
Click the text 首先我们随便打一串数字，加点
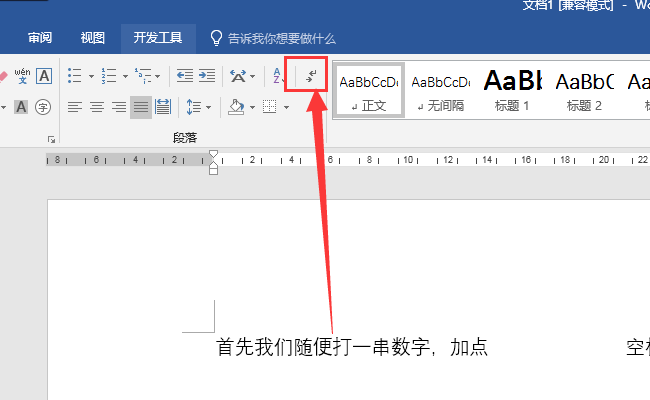click(x=352, y=347)
